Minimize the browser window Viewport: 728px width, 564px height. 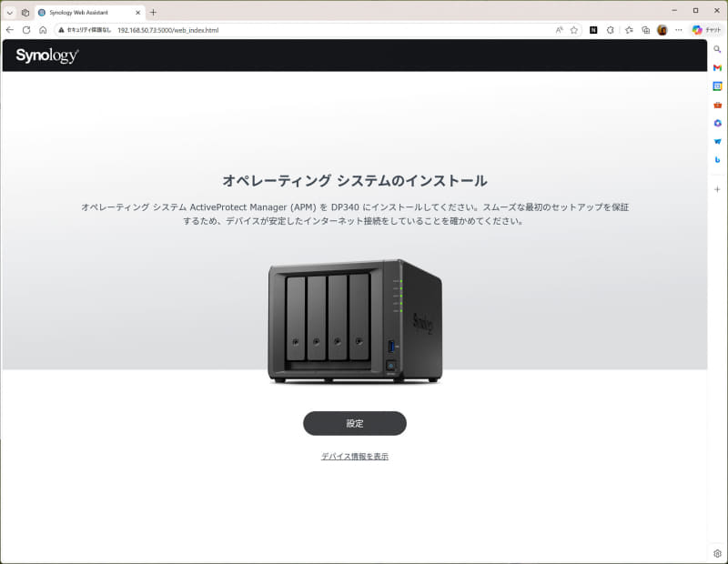(674, 10)
